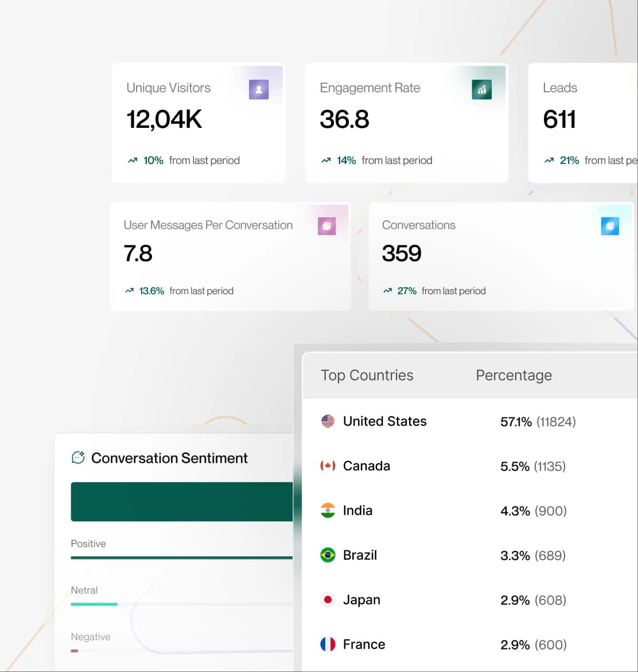Click the Conversation Sentiment speech bubble icon
The width and height of the screenshot is (638, 672).
coord(77,458)
